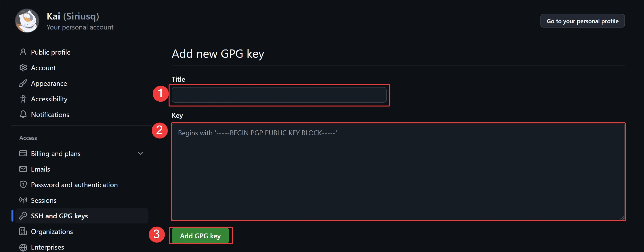Click the Accessibility figure icon
This screenshot has height=252, width=644.
click(23, 99)
